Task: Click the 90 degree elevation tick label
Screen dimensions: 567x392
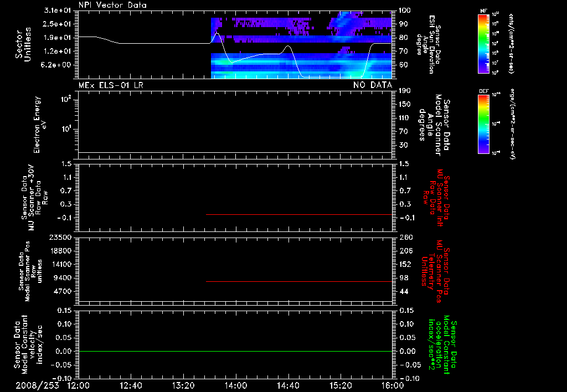Action: coord(403,24)
